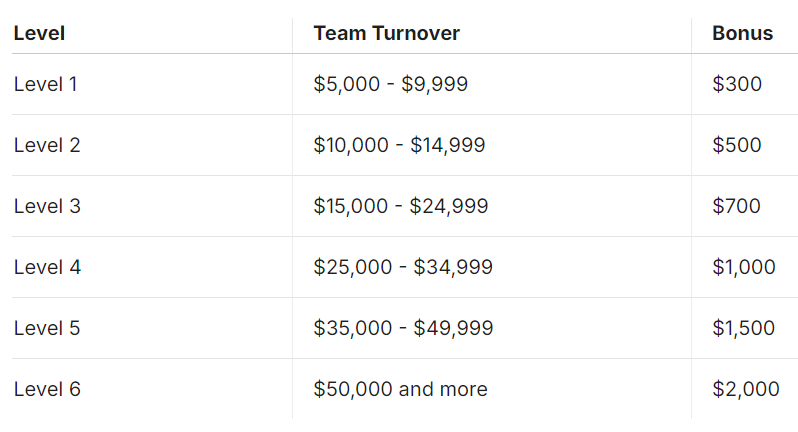This screenshot has height=432, width=798.
Task: Click the $35,000 - $49,999 turnover cell
Action: [x=403, y=328]
